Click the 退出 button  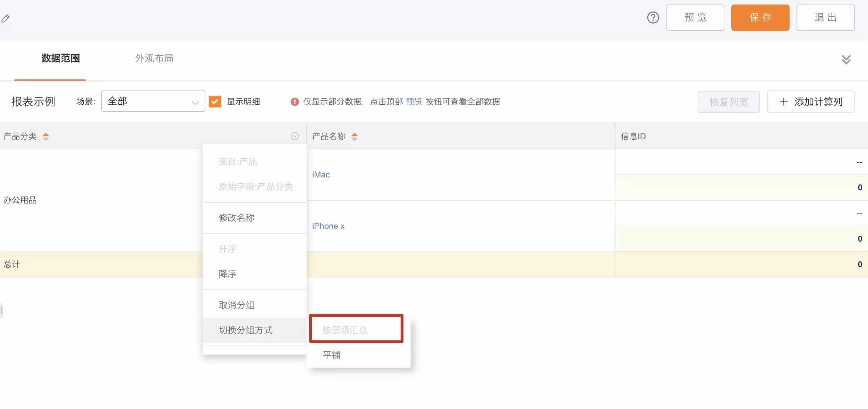(825, 18)
